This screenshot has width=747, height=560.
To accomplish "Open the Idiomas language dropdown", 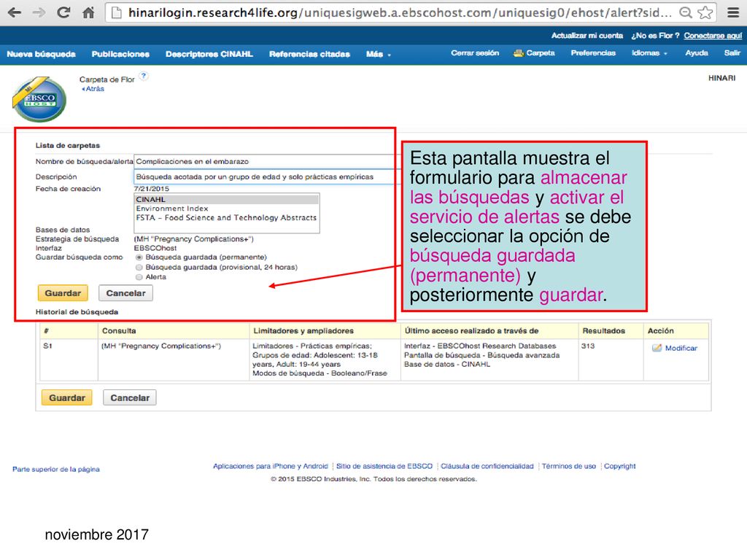I will click(649, 52).
